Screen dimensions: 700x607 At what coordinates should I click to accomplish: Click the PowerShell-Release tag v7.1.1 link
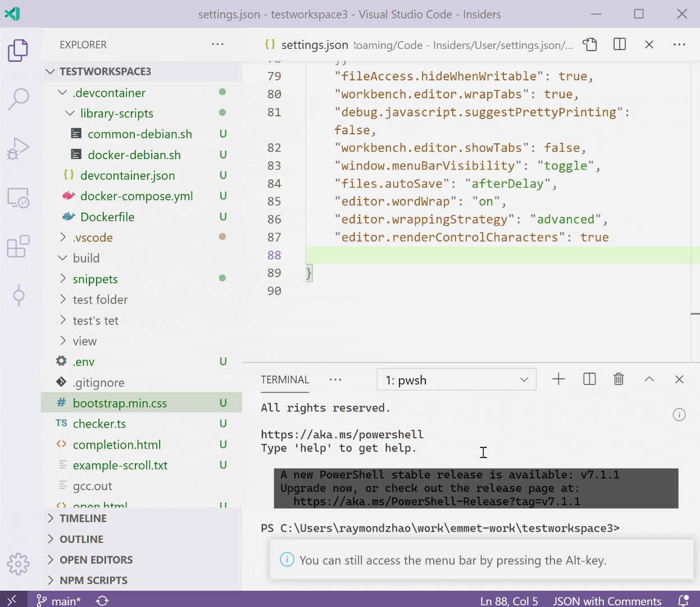tap(437, 501)
